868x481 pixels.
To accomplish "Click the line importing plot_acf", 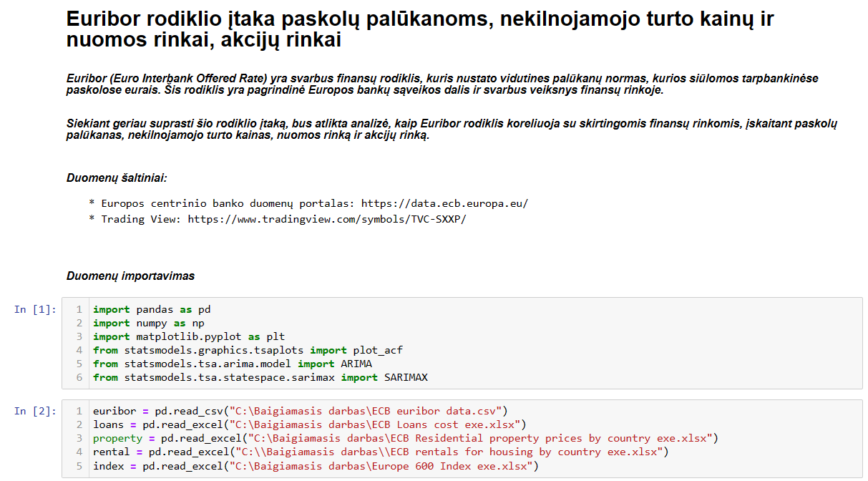I will click(248, 350).
